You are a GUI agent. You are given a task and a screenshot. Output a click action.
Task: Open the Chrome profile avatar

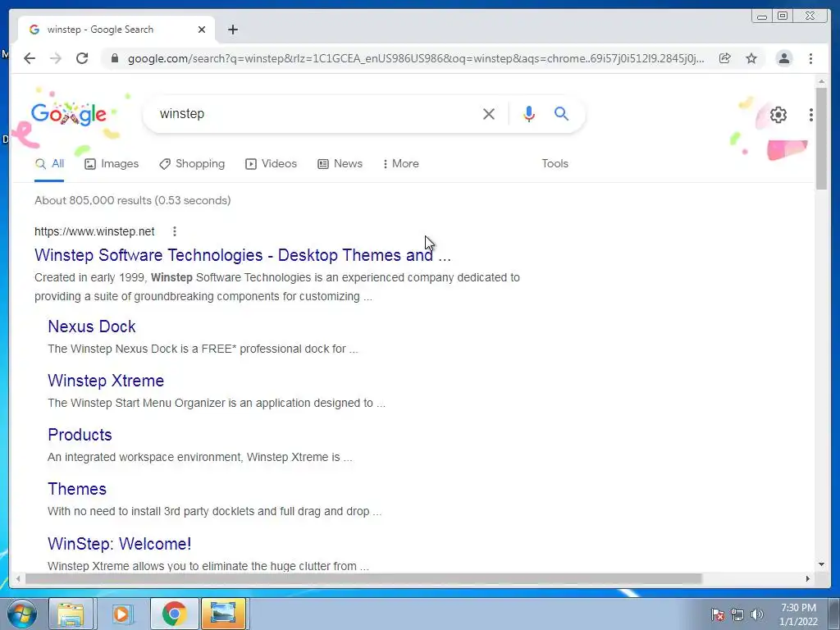coord(783,58)
